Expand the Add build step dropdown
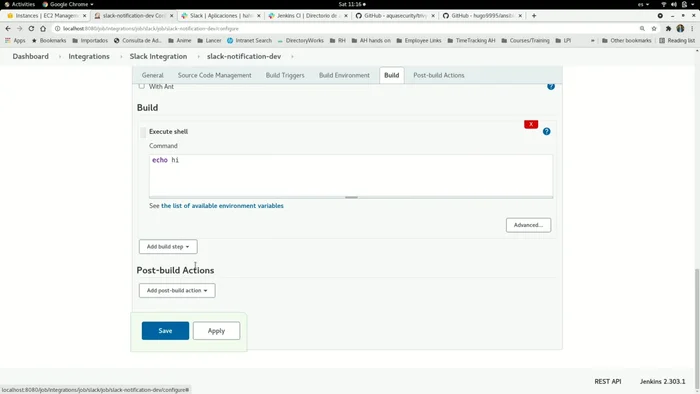The image size is (700, 394). [x=168, y=247]
